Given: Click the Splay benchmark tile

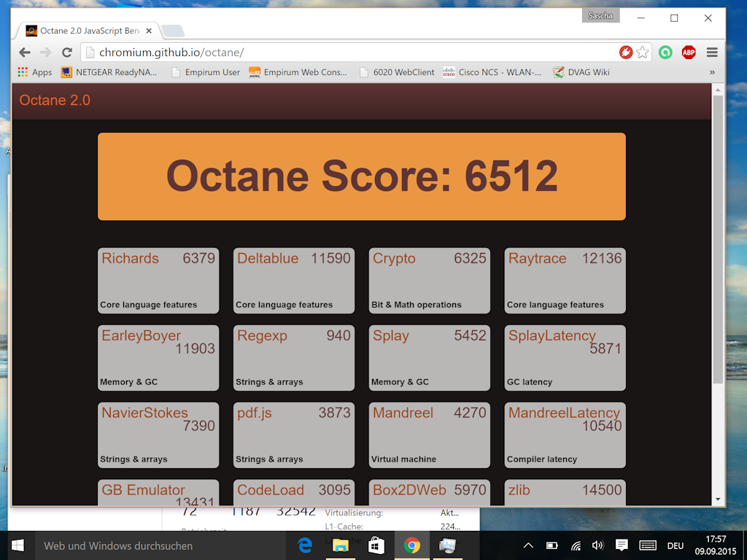Looking at the screenshot, I should tap(430, 357).
